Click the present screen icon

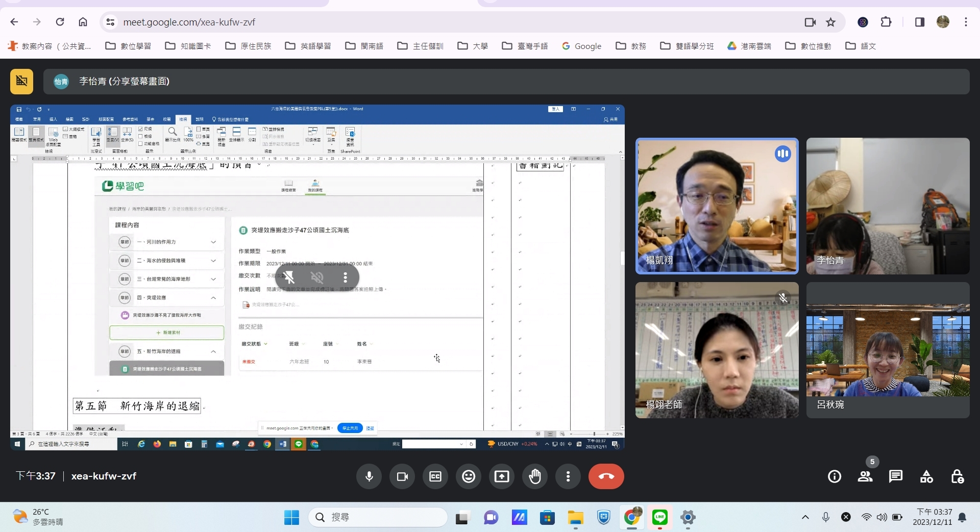tap(502, 476)
